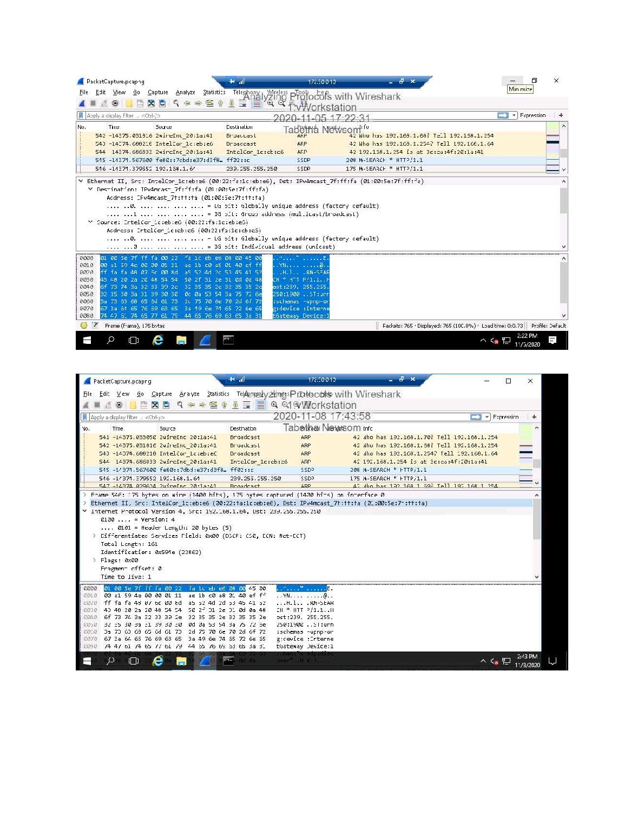Select the Header Length: 20 bytes line

click(166, 527)
